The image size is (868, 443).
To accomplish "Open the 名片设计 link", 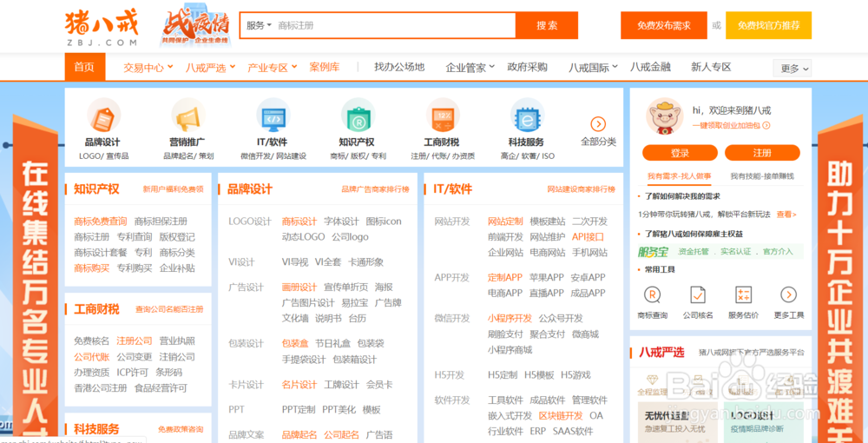I will tap(299, 384).
